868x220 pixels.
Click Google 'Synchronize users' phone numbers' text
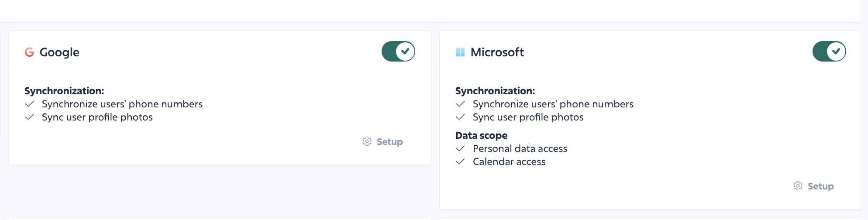[x=122, y=104]
